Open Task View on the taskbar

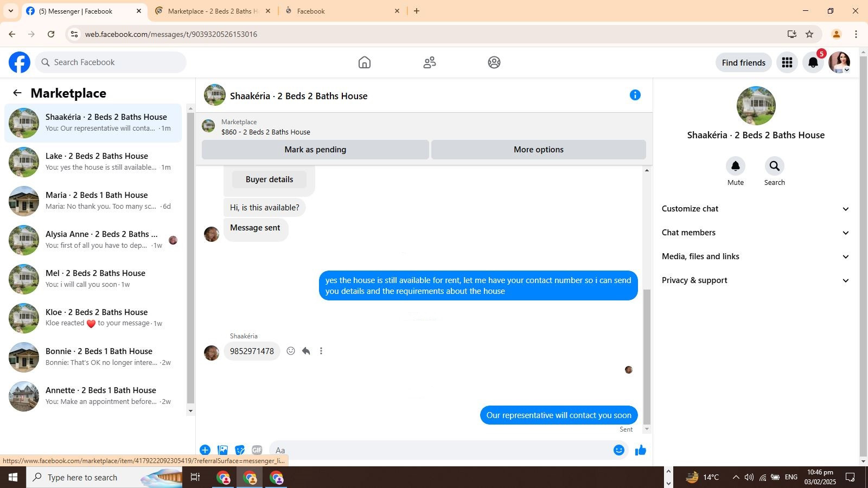point(195,478)
